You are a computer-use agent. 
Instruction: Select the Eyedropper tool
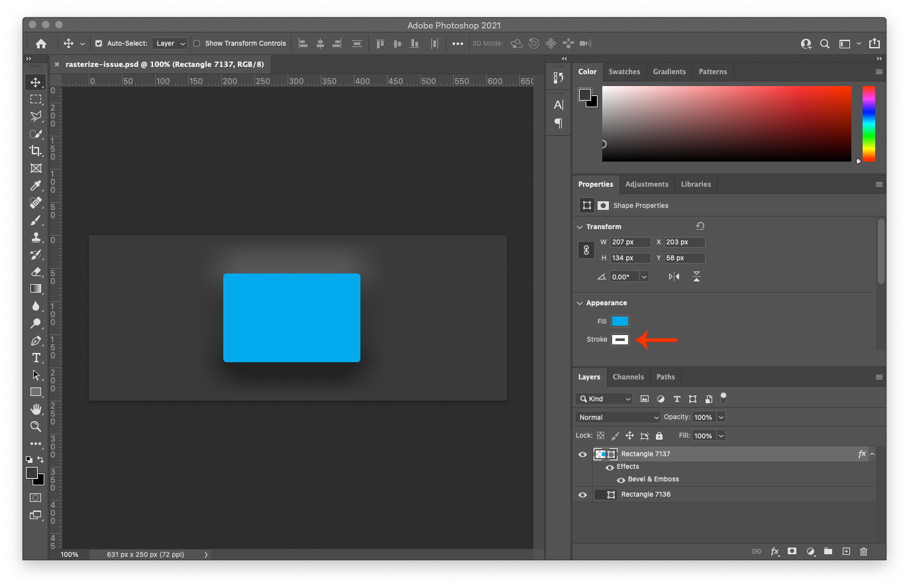[36, 185]
